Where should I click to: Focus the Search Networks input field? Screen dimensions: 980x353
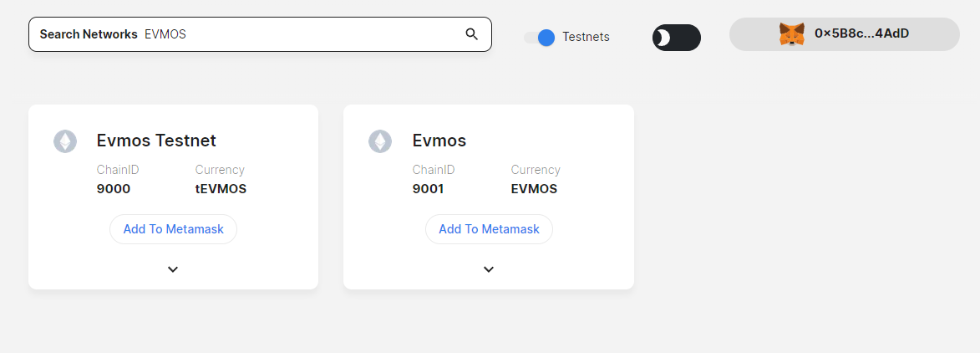tap(301, 34)
